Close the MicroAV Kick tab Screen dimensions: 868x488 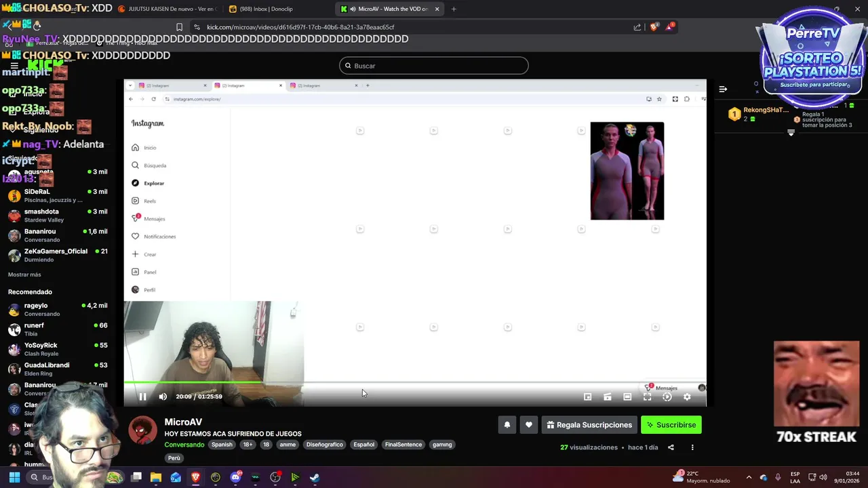(x=437, y=9)
